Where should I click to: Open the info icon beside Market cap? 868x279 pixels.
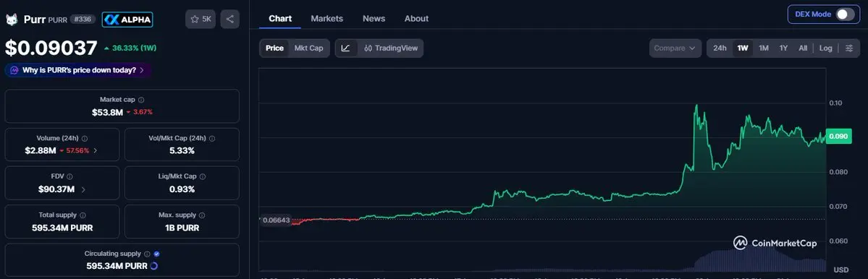tap(141, 100)
